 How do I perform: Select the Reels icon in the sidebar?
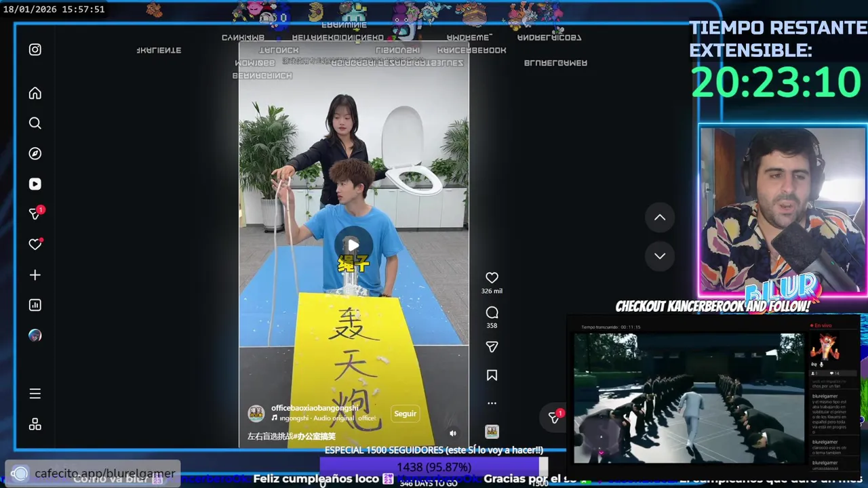click(x=35, y=184)
